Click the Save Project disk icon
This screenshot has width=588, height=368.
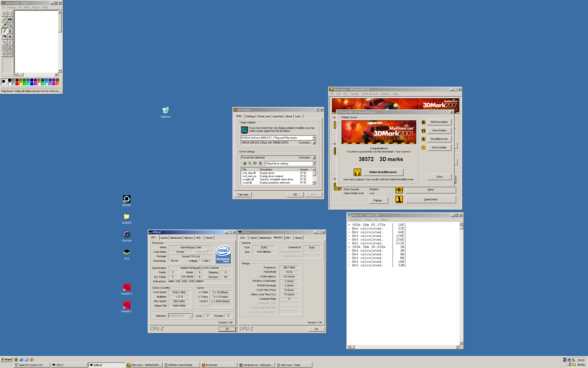coord(424,131)
